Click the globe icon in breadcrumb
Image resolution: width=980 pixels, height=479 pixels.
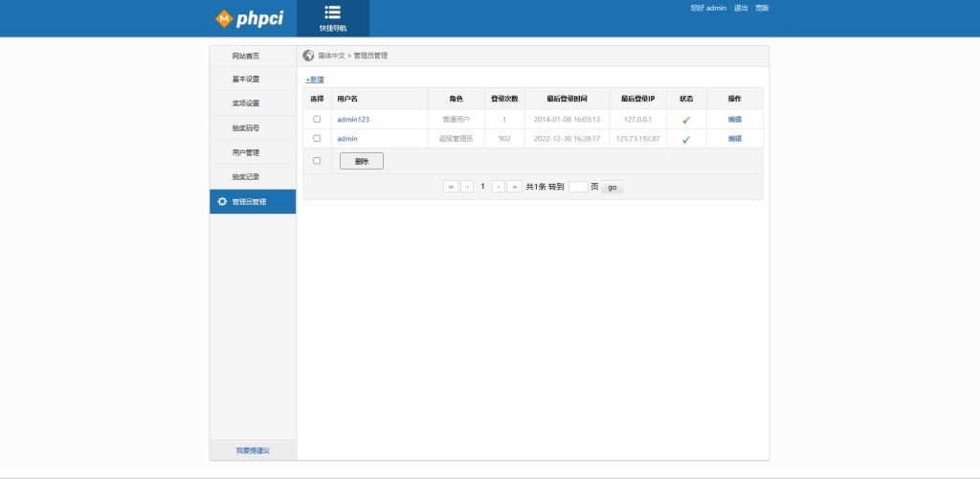click(x=308, y=56)
